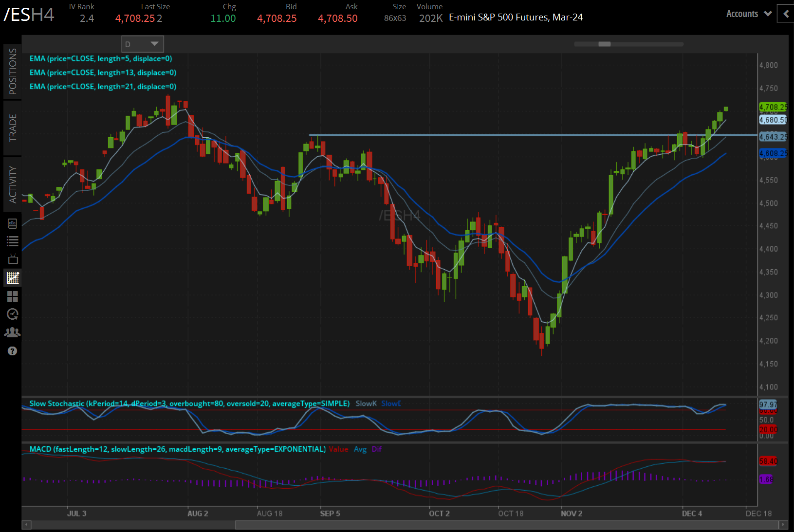Open the market news book icon
Screen dimensions: 794x532
point(12,223)
